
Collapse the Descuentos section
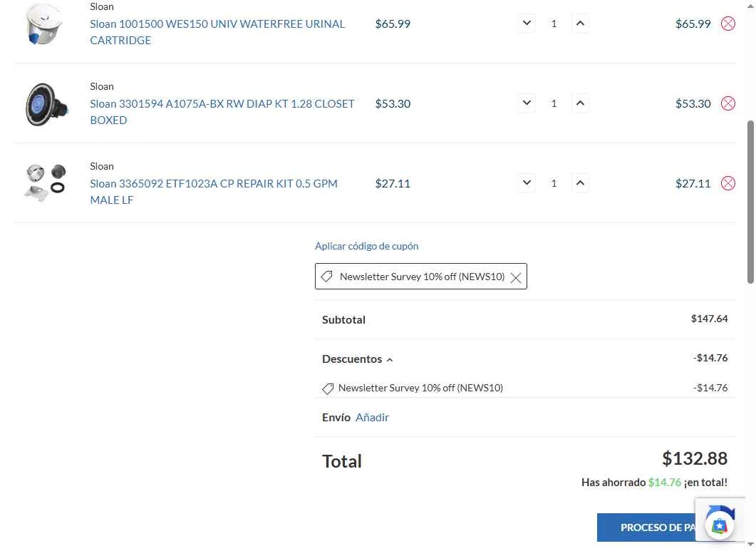tap(357, 359)
